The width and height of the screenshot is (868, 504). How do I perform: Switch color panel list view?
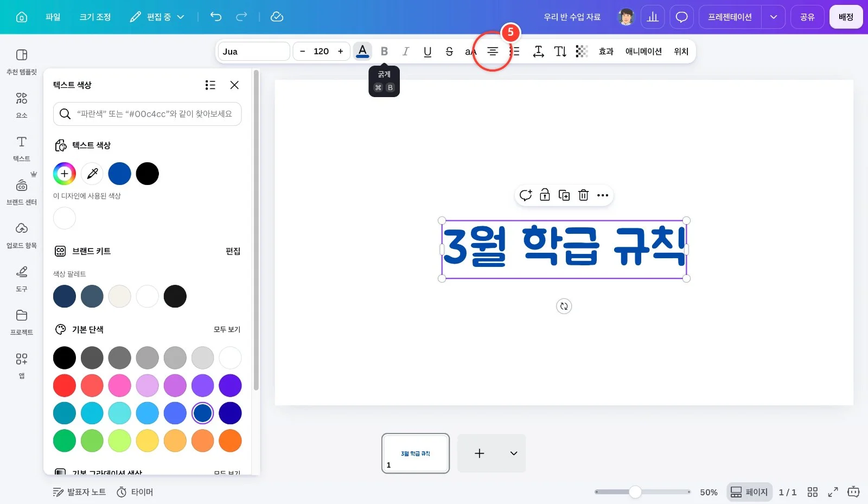(x=210, y=85)
